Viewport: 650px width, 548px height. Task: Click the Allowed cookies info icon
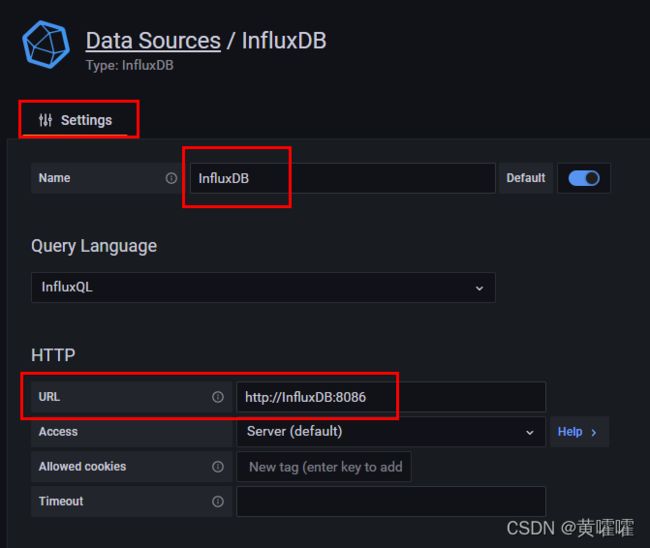[x=218, y=467]
